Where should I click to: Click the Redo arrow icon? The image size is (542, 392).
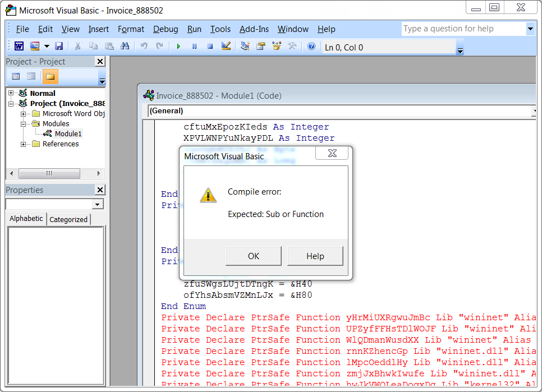(x=159, y=46)
